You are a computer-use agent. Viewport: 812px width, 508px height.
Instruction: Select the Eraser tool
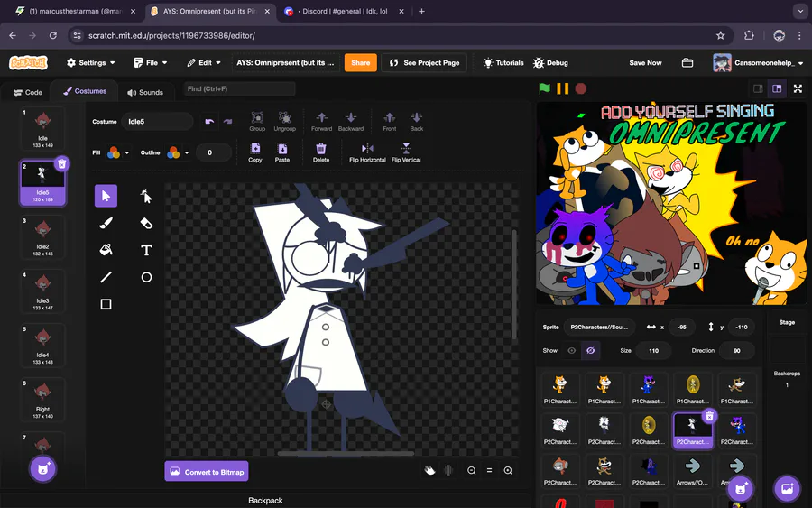tap(146, 223)
